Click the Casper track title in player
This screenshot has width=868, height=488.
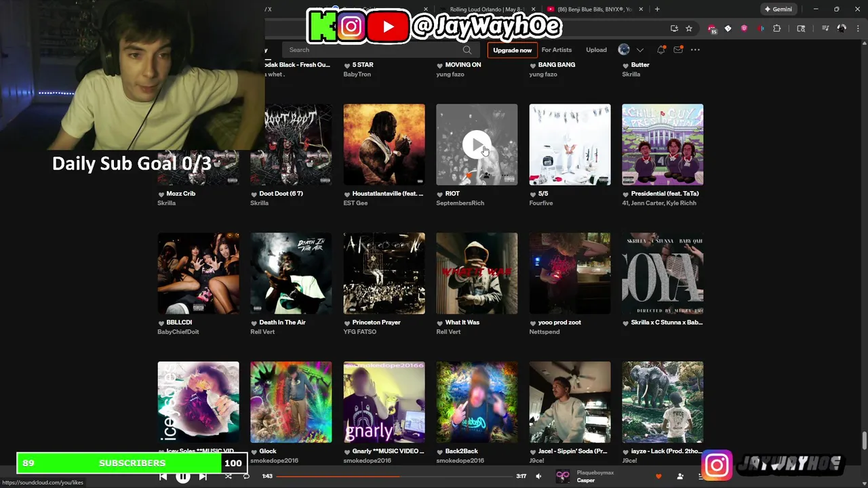[x=585, y=481]
